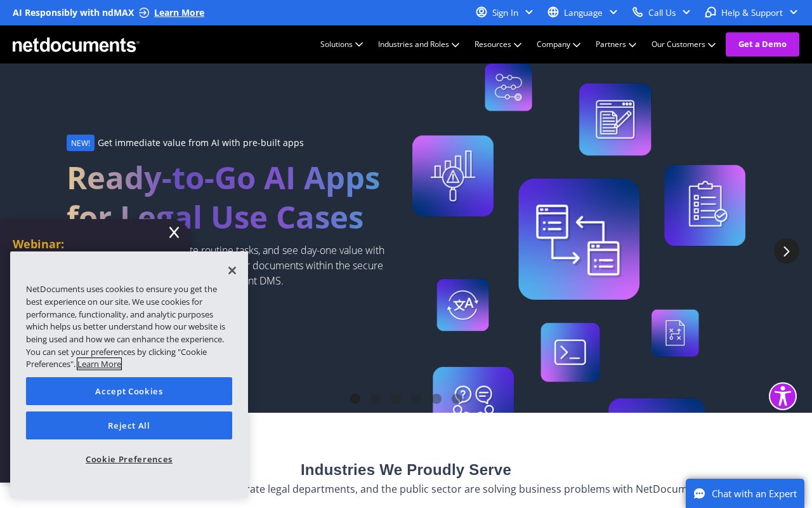This screenshot has width=812, height=508.
Task: Click the workflow nodes app icon
Action: [508, 88]
